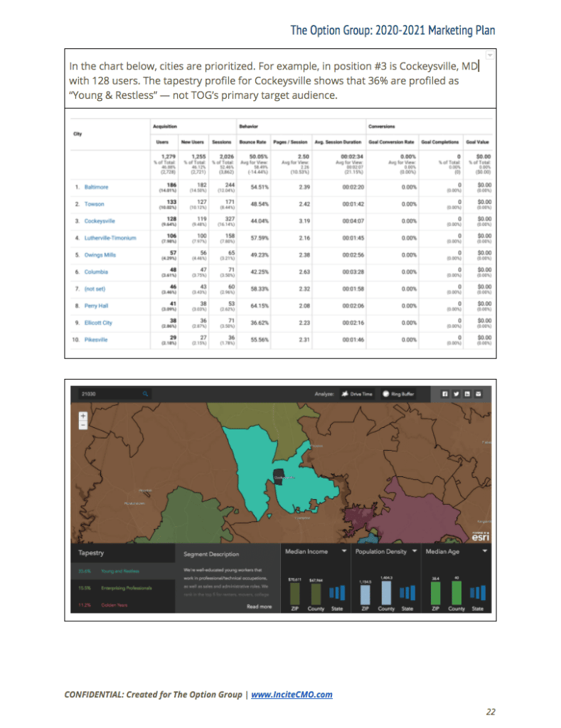Sort table by Goal Conversion Rate header
Image resolution: width=561 pixels, height=728 pixels.
coord(391,142)
